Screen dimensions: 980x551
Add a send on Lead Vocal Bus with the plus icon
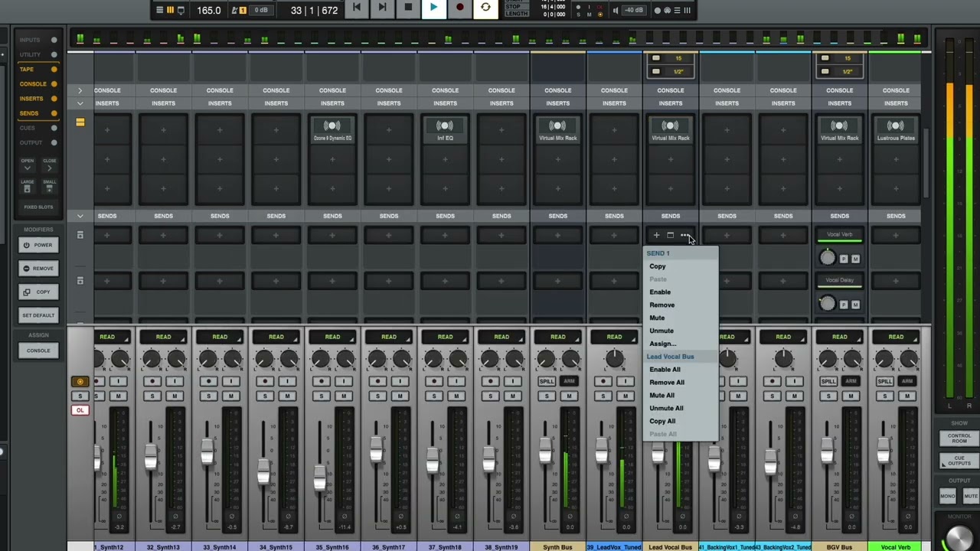[x=656, y=236]
